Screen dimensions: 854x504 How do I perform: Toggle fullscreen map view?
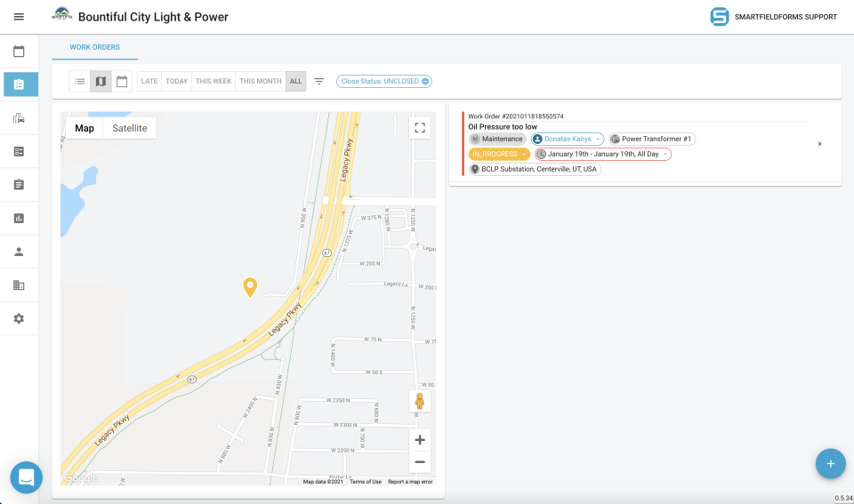pyautogui.click(x=420, y=128)
